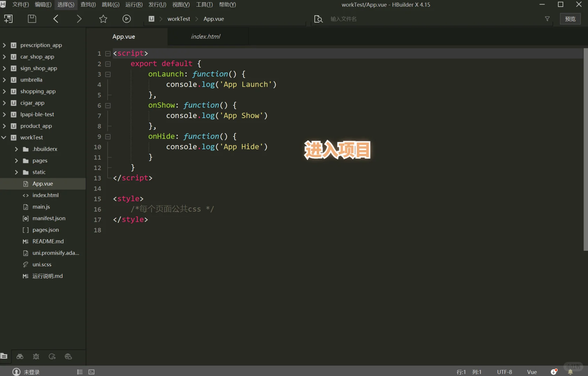Expand the shopping_app project
The width and height of the screenshot is (588, 376).
(4, 91)
